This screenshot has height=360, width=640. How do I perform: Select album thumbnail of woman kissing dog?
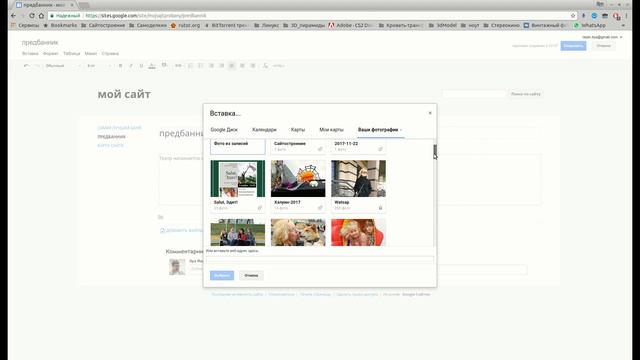(x=298, y=232)
